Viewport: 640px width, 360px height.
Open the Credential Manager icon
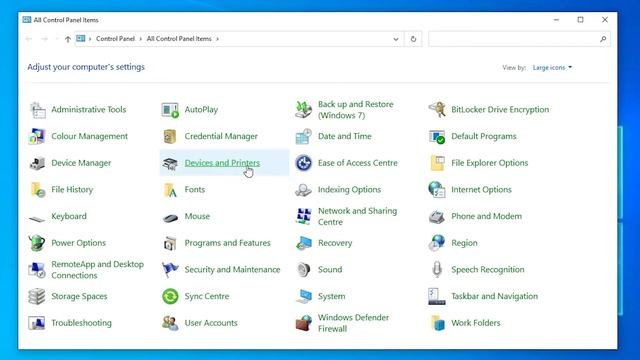170,136
